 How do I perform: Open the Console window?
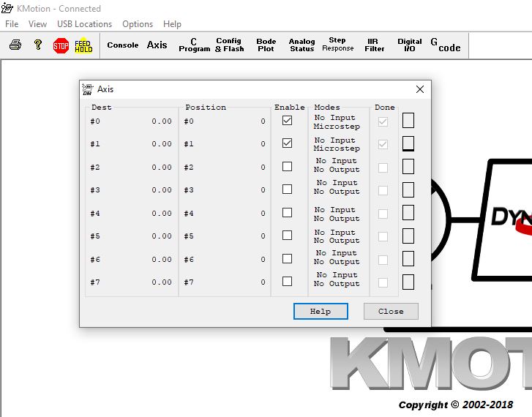(x=122, y=45)
